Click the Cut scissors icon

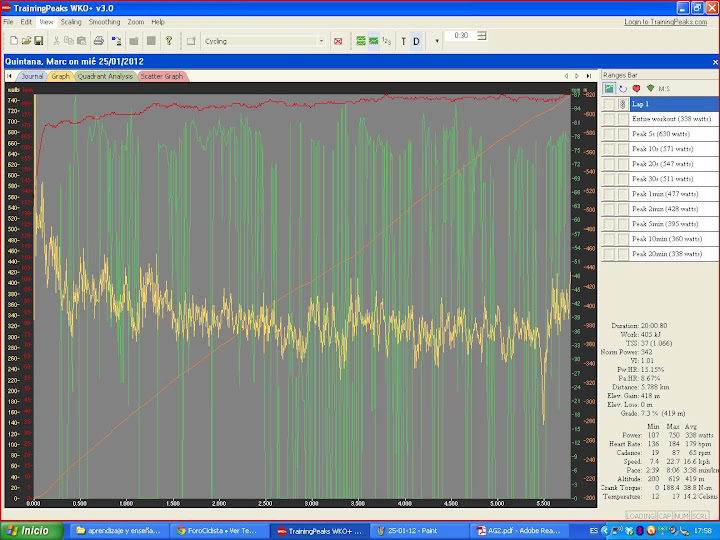click(56, 41)
